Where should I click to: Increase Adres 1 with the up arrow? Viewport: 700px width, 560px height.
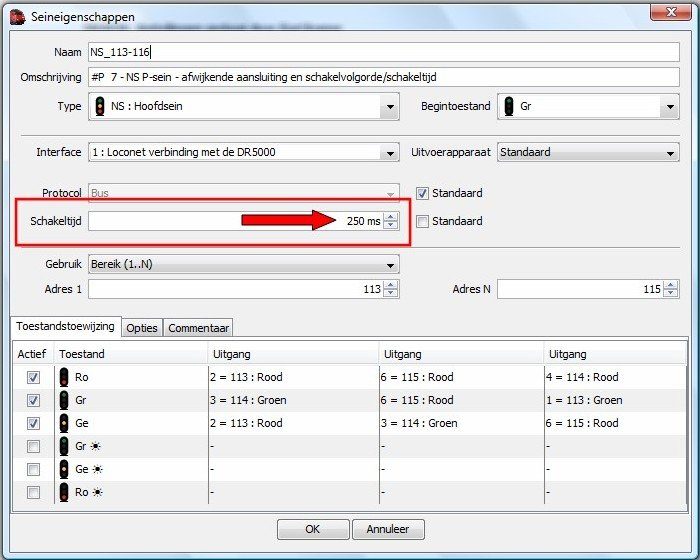391,285
